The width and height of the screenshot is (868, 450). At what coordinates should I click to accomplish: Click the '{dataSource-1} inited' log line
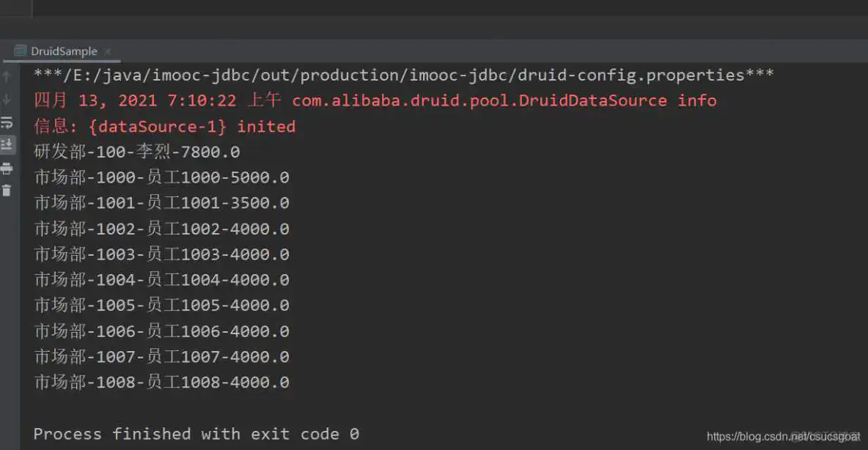(x=164, y=127)
